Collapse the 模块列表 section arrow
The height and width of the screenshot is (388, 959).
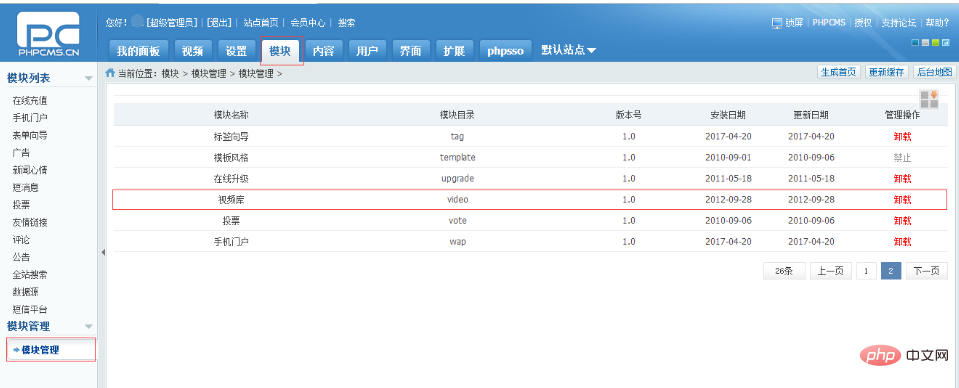[x=88, y=78]
